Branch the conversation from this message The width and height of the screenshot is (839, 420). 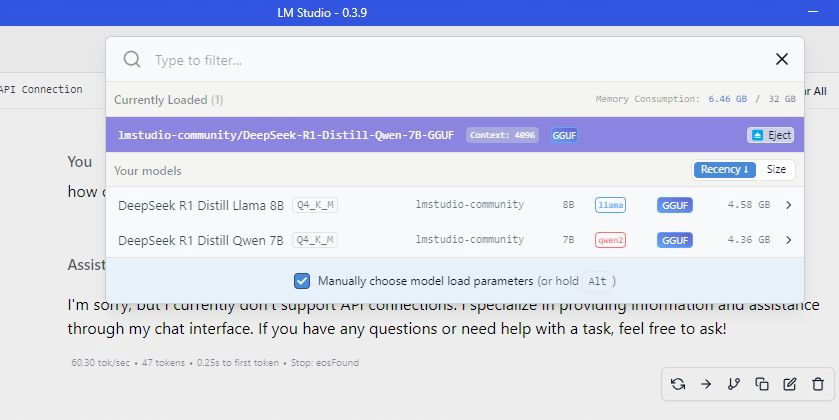click(x=734, y=384)
